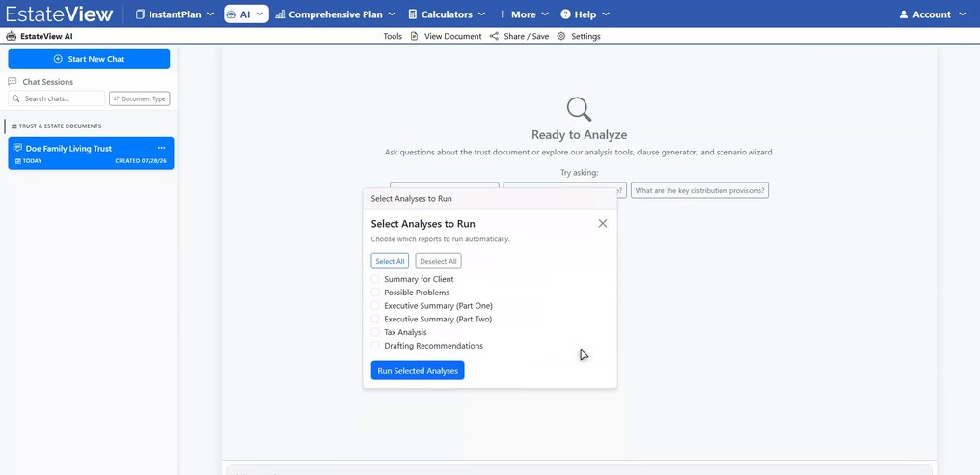Click the AI robot icon in navbar
Viewport: 980px width, 475px height.
pos(231,14)
